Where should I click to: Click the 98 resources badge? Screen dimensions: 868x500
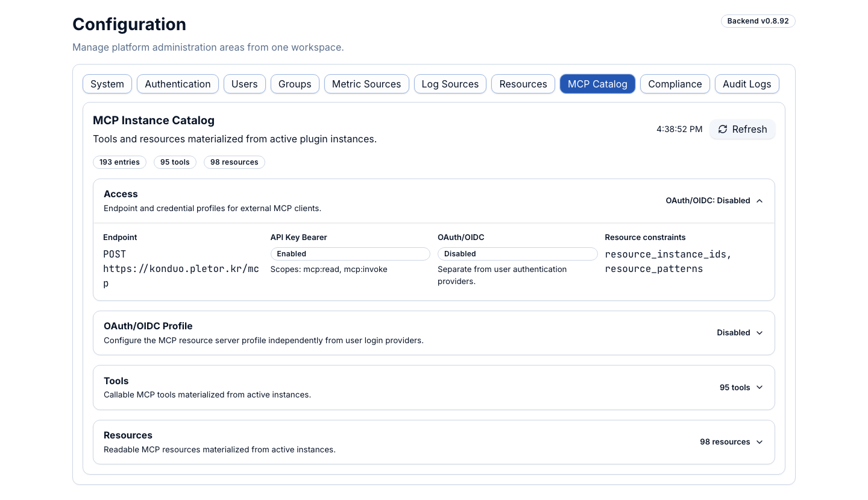click(x=234, y=162)
